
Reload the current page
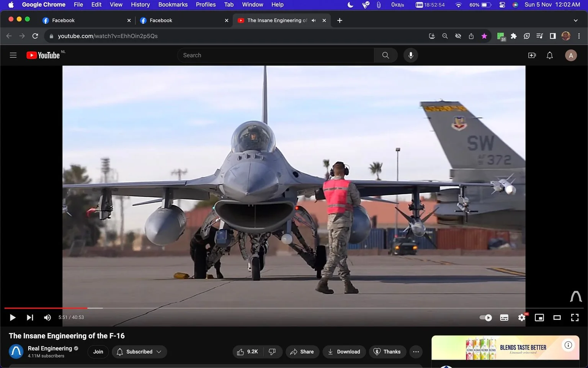(35, 36)
